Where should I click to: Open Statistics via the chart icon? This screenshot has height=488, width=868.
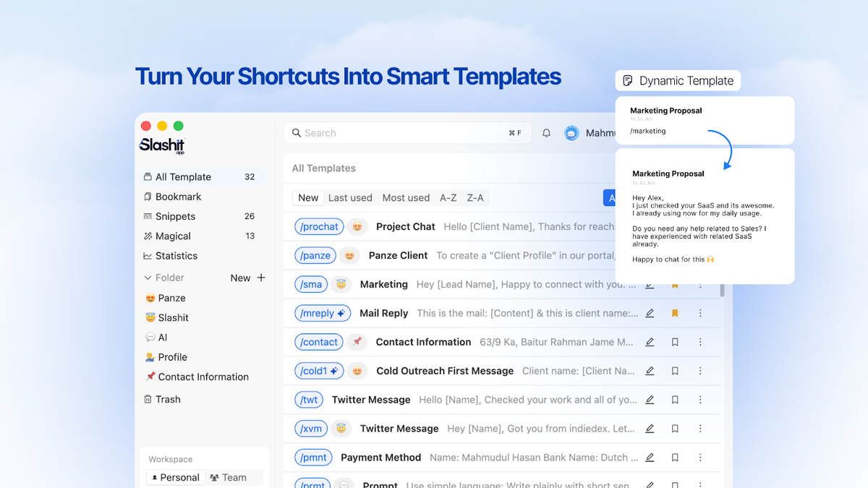(x=148, y=255)
